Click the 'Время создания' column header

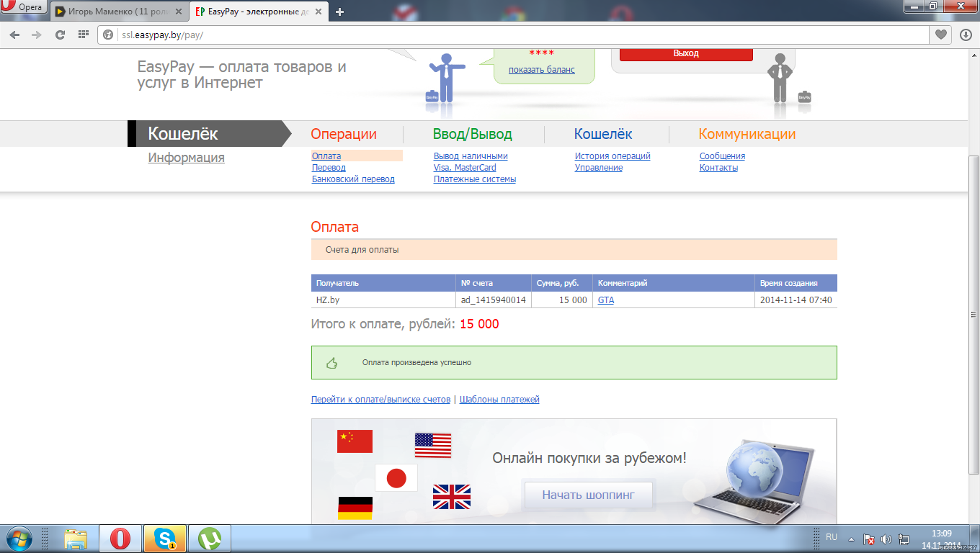(796, 283)
